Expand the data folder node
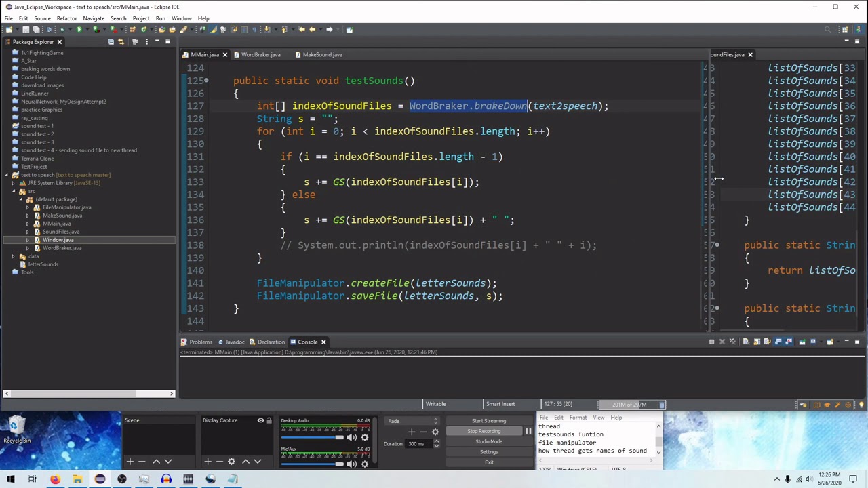The image size is (868, 488). click(14, 256)
